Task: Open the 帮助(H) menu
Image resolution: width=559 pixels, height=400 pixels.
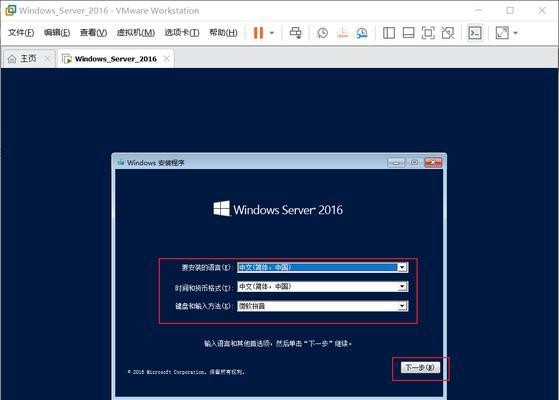Action: point(223,33)
